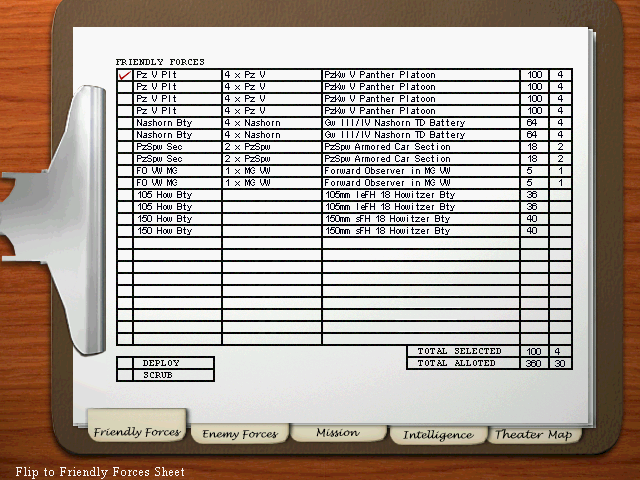Image resolution: width=640 pixels, height=480 pixels.
Task: Enable the second FO VW MG checkbox
Action: (x=124, y=182)
